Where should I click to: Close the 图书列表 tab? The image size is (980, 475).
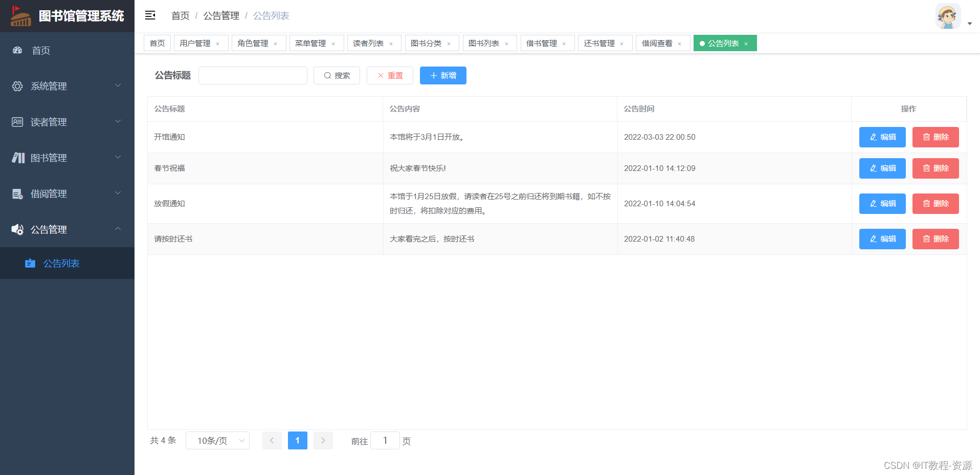tap(507, 44)
